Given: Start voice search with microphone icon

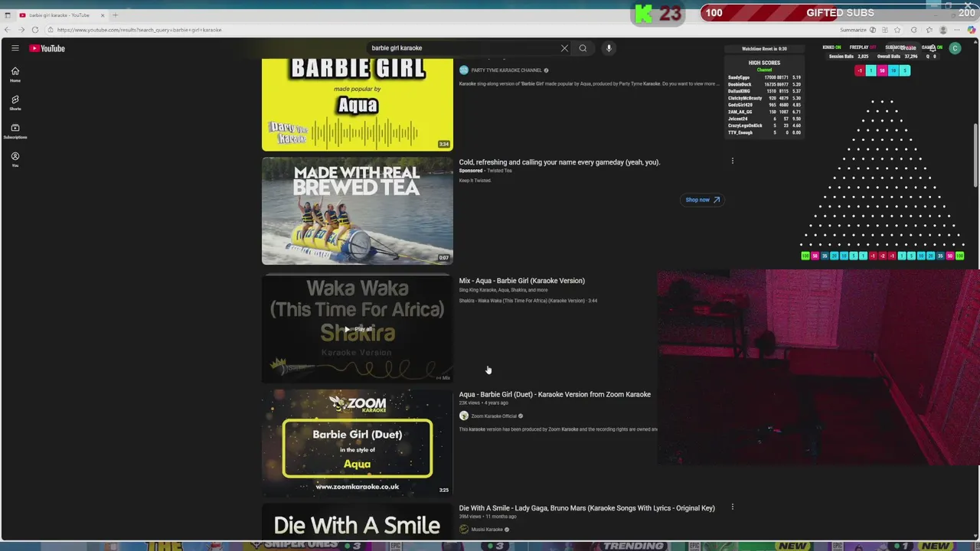Looking at the screenshot, I should tap(609, 48).
